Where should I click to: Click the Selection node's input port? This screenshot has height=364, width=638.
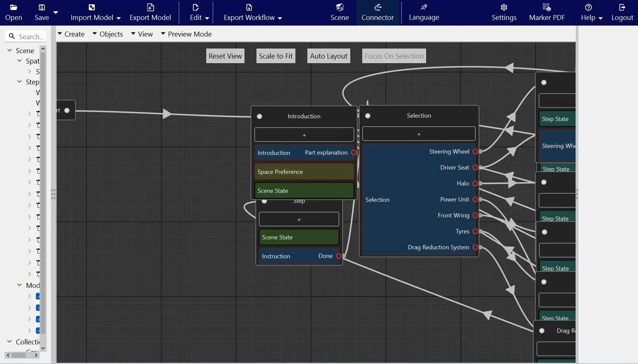pos(368,116)
